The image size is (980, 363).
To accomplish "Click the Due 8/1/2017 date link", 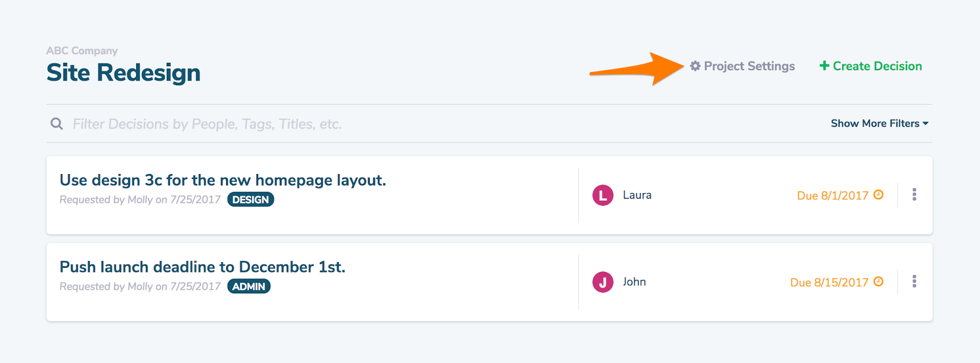I will 832,195.
